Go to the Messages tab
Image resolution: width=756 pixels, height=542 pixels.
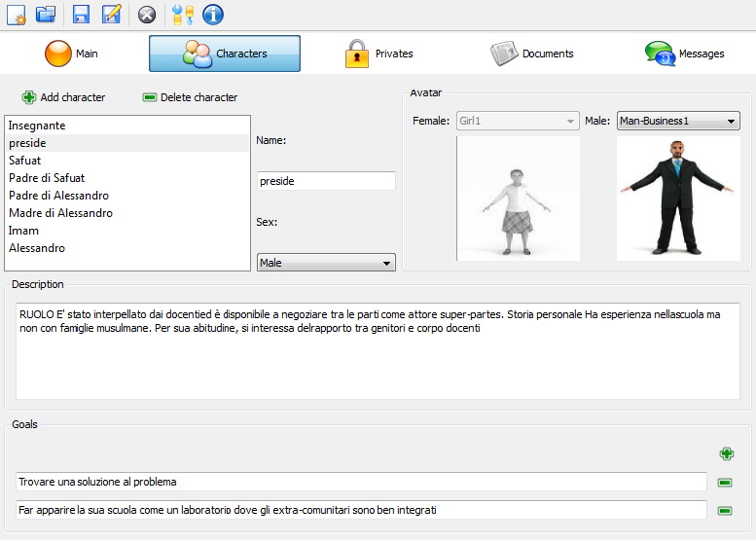point(684,54)
